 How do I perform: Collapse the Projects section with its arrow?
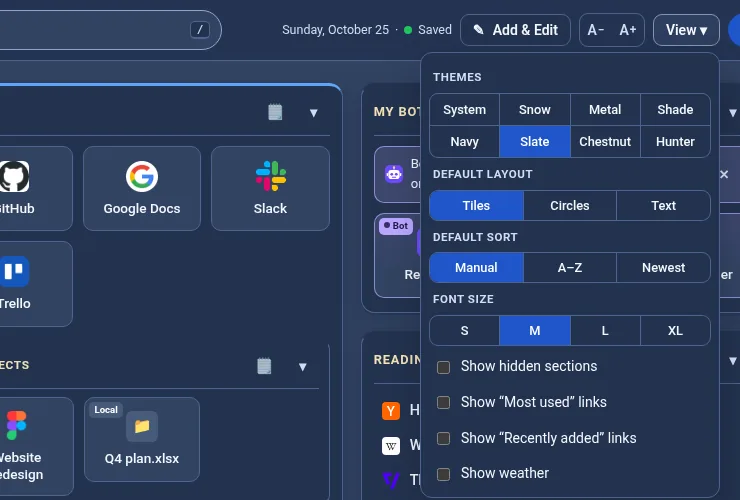(x=303, y=367)
